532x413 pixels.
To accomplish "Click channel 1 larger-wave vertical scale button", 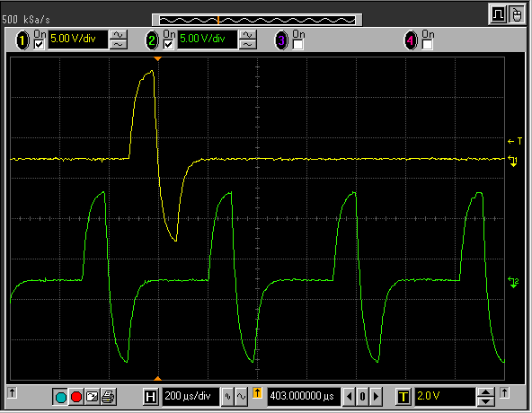I will tap(119, 35).
